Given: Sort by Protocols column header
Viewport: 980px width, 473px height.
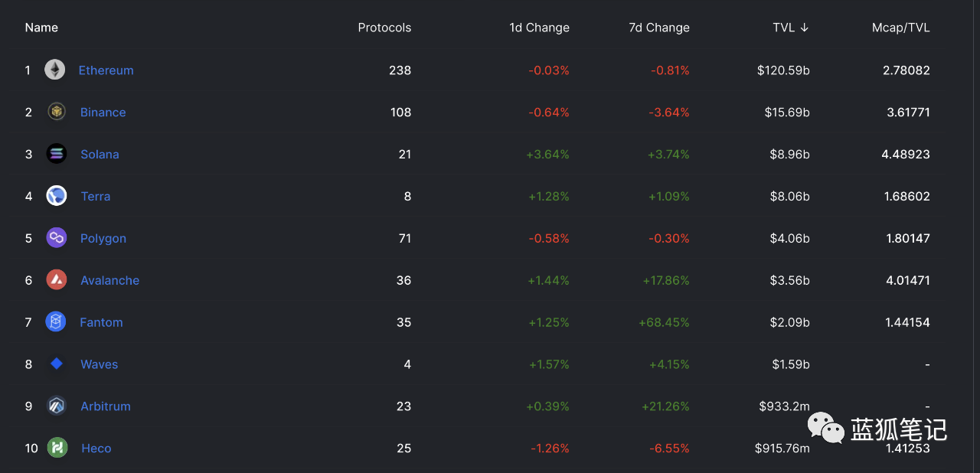Looking at the screenshot, I should 384,28.
